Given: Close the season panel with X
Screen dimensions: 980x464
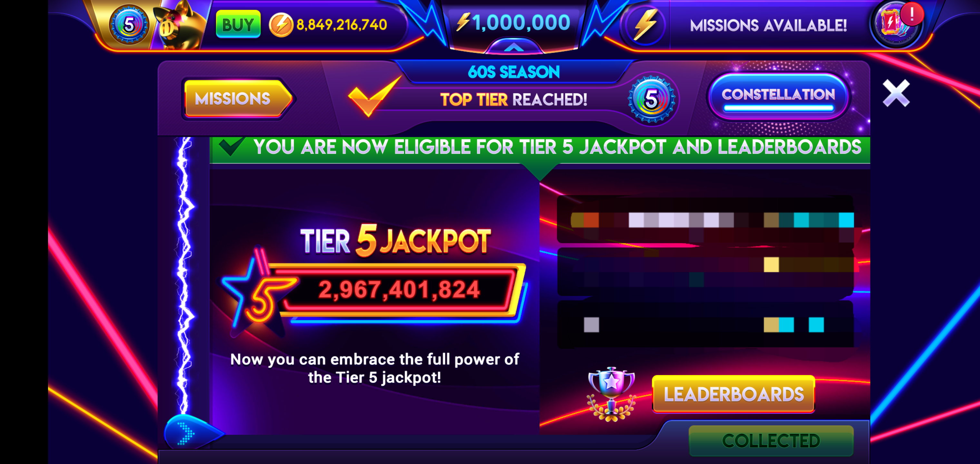Looking at the screenshot, I should (896, 93).
